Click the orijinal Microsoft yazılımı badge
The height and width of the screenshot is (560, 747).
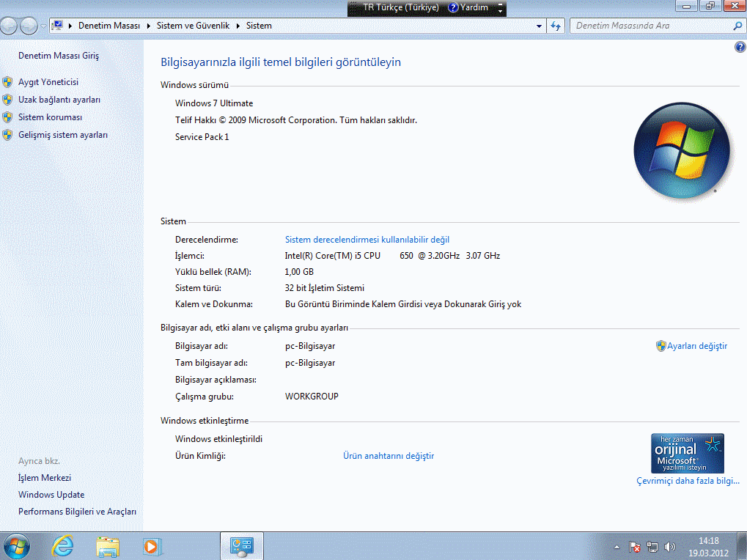(x=688, y=453)
